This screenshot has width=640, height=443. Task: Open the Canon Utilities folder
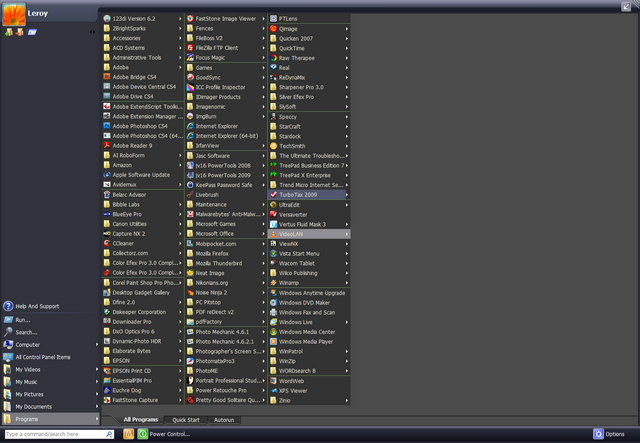coord(142,224)
